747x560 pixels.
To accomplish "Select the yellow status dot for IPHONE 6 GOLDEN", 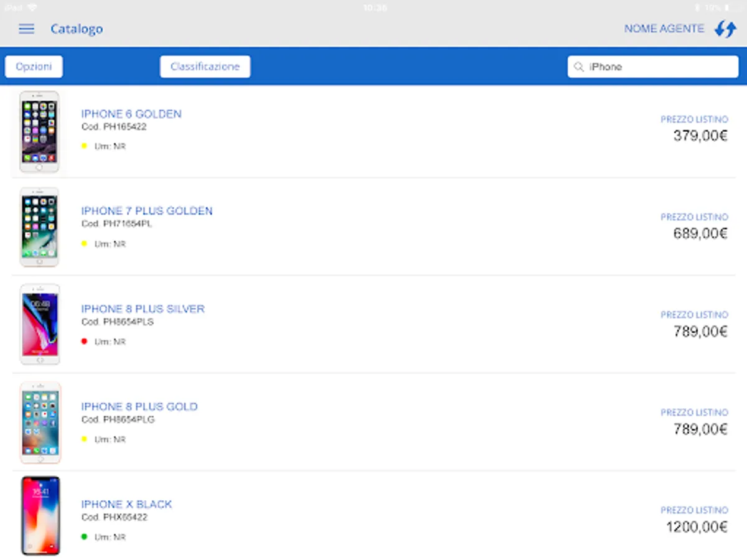I will click(x=84, y=146).
